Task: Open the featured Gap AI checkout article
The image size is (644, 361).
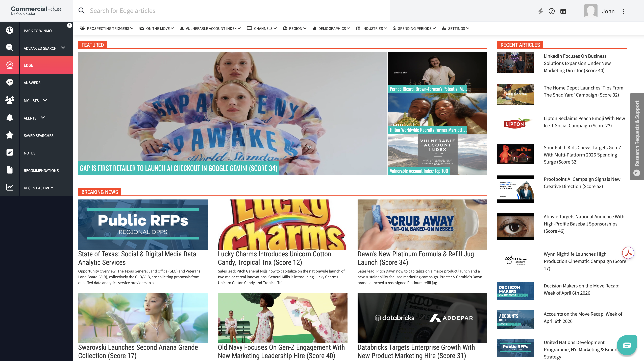Action: (x=233, y=113)
